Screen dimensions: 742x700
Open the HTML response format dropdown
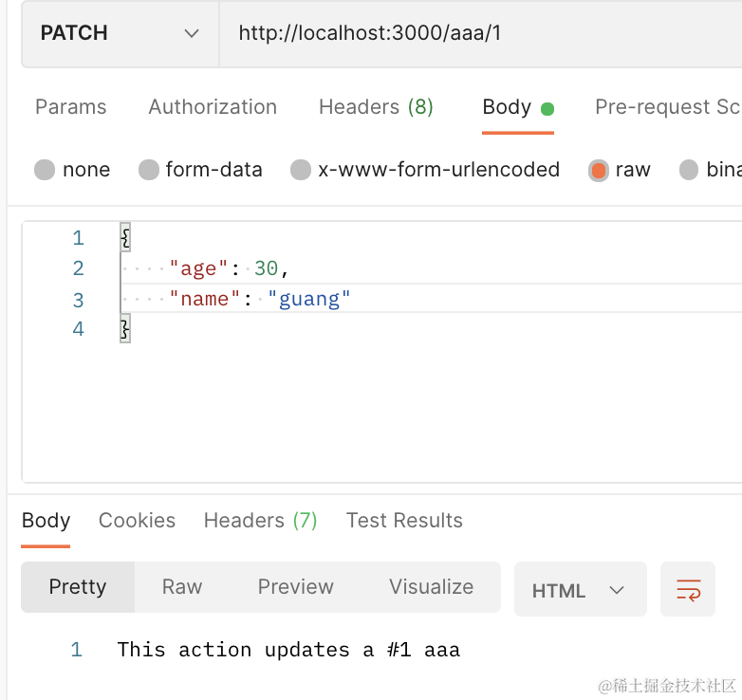coord(579,590)
